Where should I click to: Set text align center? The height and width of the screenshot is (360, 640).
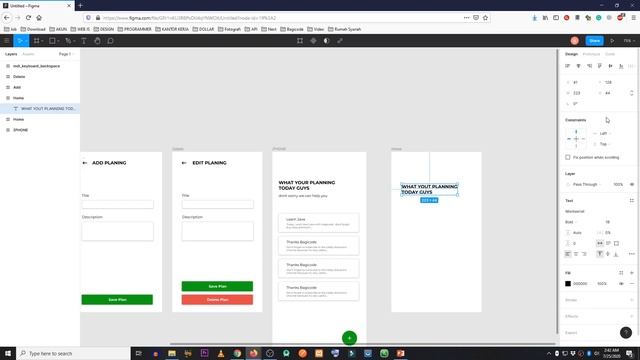point(576,254)
